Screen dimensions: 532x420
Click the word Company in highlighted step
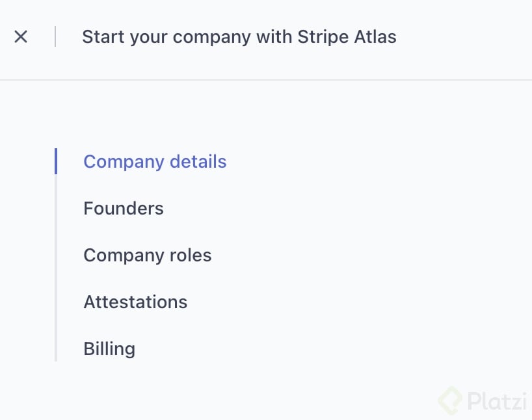pyautogui.click(x=124, y=162)
